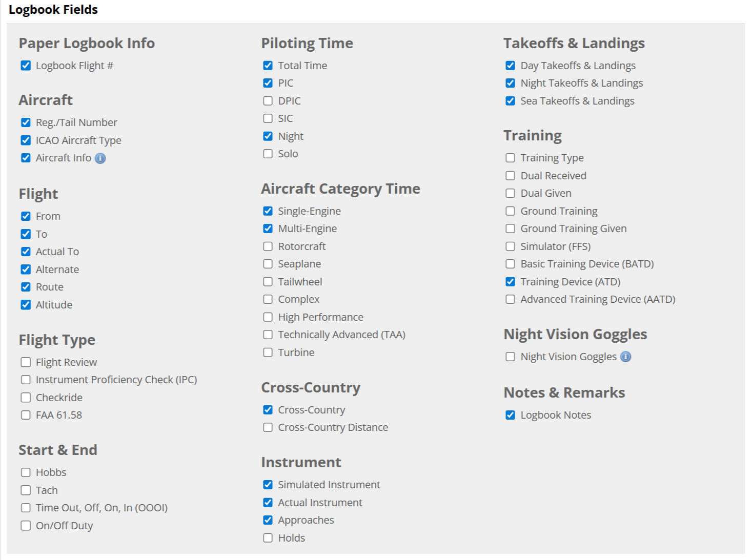This screenshot has height=560, width=751.
Task: Uncheck the Logbook Flight # checkbox
Action: click(x=26, y=65)
